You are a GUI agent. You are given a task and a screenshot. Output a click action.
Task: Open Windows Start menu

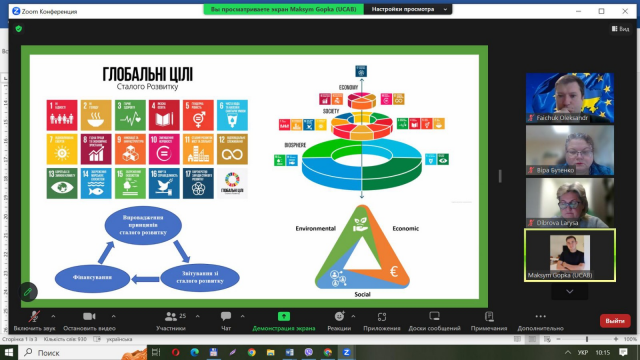click(9, 352)
